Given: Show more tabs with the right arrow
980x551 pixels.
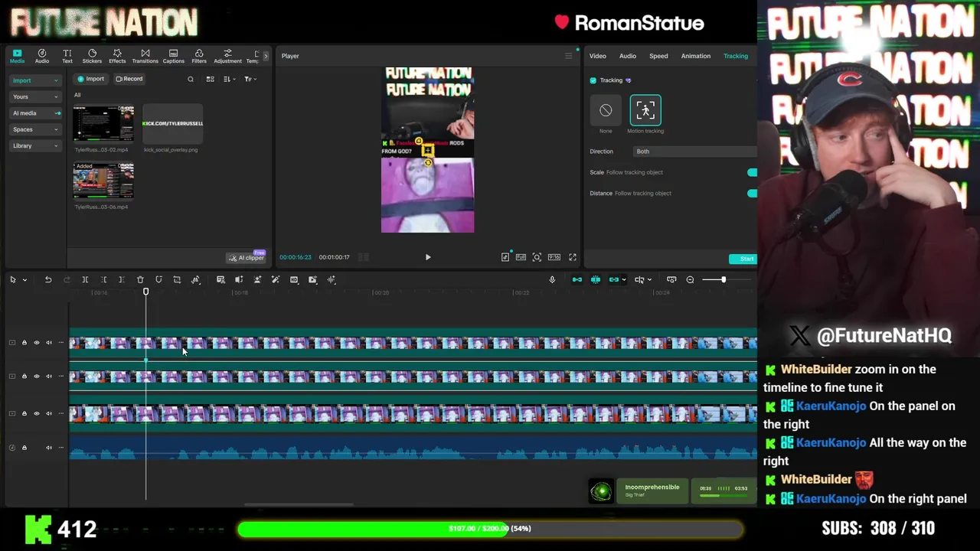Looking at the screenshot, I should [266, 56].
